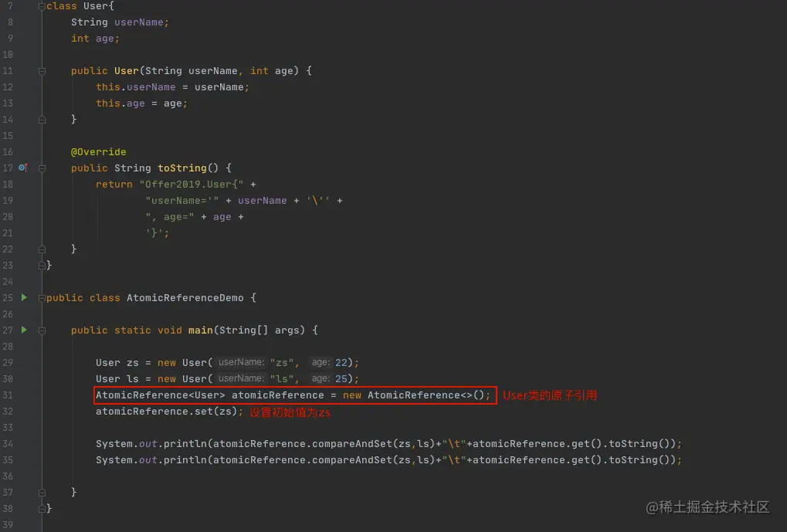787x532 pixels.
Task: Click line number 16 in the gutter
Action: [x=8, y=151]
